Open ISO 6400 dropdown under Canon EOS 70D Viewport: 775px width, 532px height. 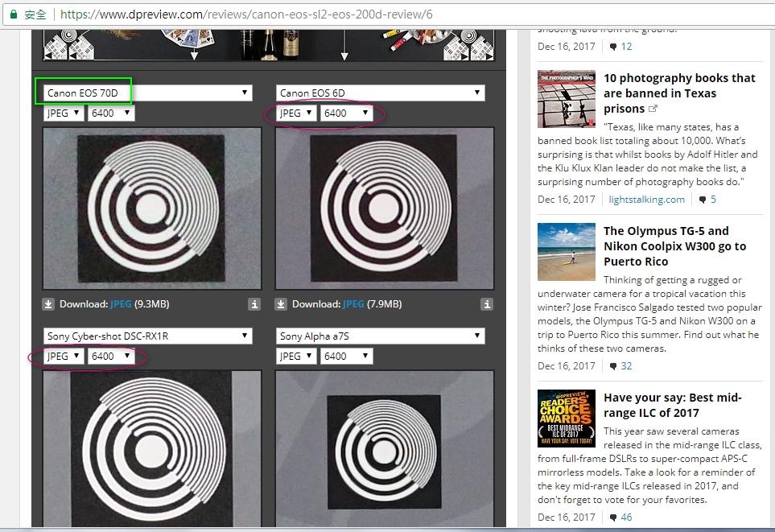coord(111,113)
